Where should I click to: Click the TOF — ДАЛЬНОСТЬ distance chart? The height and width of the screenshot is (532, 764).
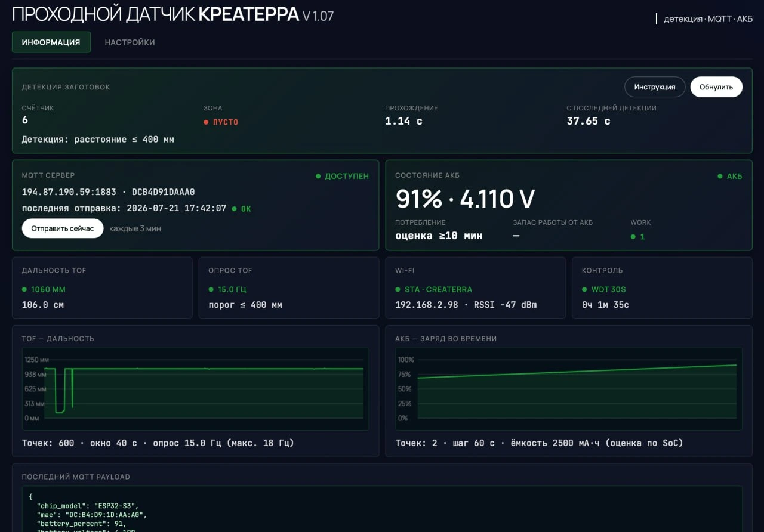(x=195, y=389)
